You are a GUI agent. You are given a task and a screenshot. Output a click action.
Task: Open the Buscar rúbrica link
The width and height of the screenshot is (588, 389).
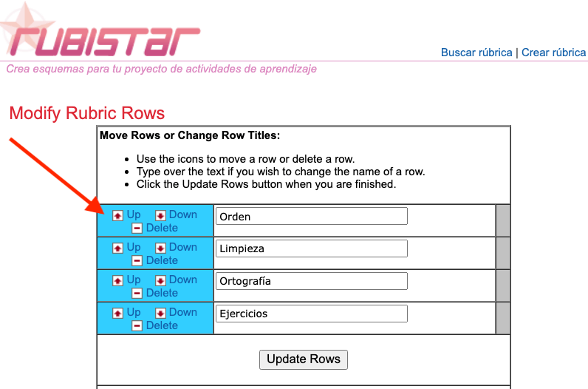pyautogui.click(x=476, y=53)
